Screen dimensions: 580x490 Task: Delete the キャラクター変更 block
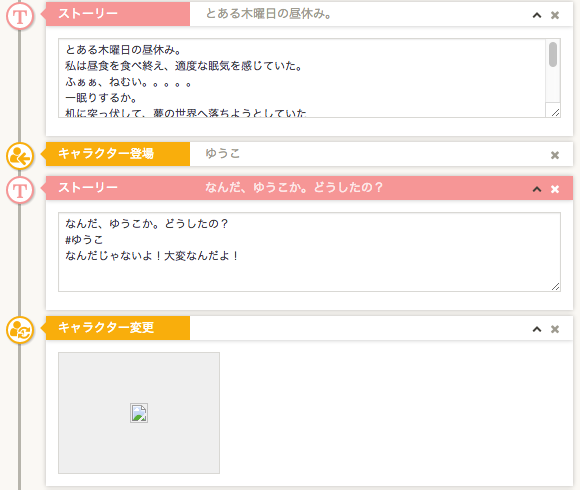pyautogui.click(x=554, y=329)
